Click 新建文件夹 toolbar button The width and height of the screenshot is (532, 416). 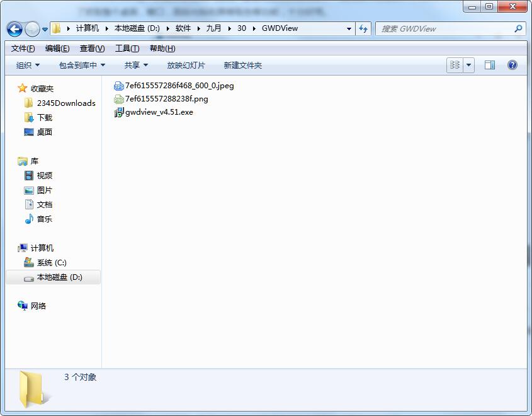(x=242, y=65)
